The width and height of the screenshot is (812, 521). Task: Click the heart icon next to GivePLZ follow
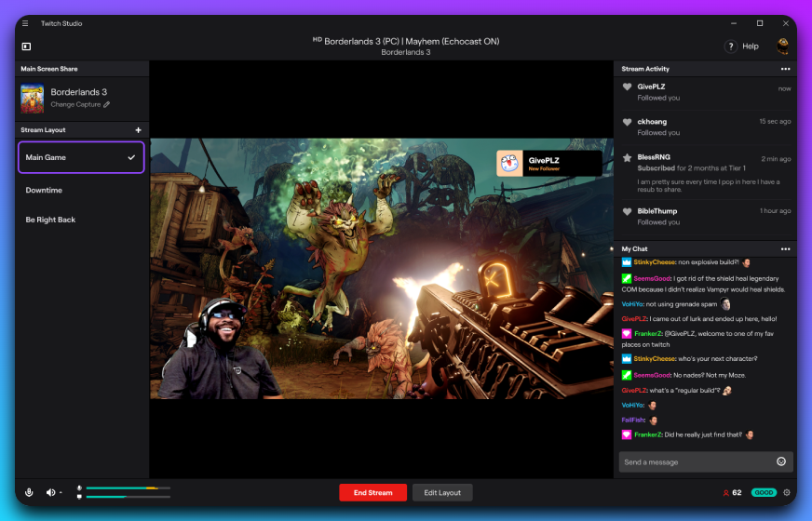pos(627,87)
